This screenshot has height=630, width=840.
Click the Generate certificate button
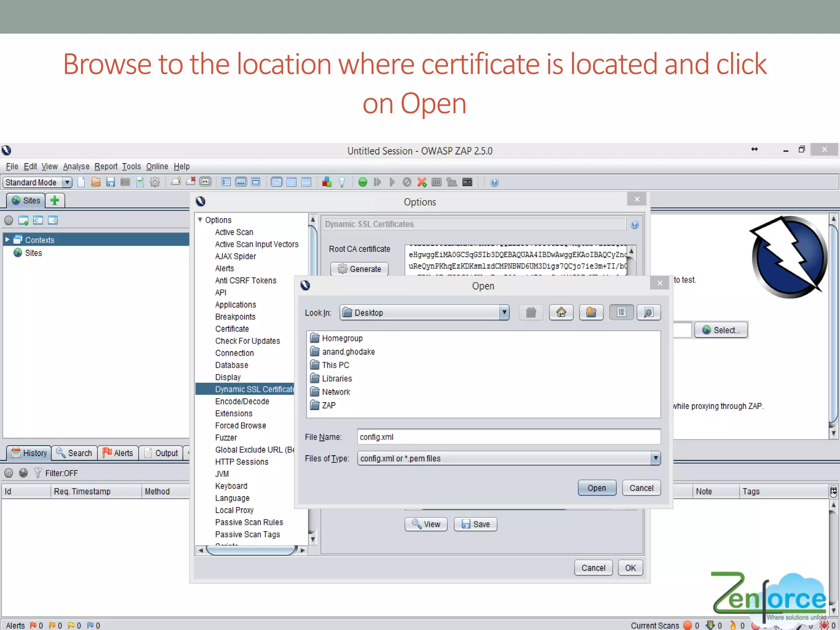click(x=359, y=269)
